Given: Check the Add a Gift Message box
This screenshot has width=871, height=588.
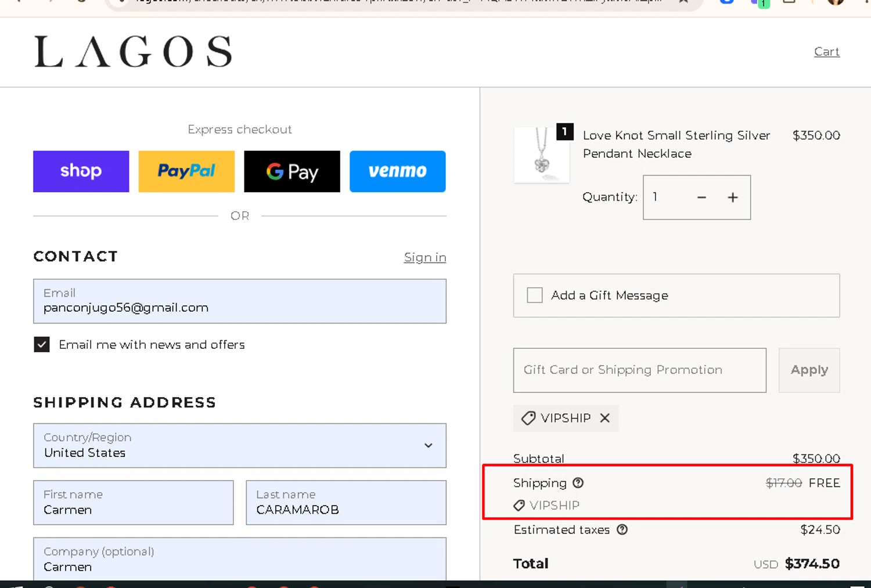Looking at the screenshot, I should 535,295.
